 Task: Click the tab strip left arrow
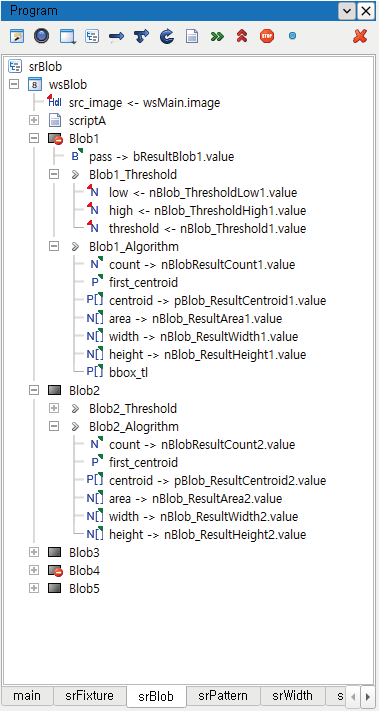354,696
